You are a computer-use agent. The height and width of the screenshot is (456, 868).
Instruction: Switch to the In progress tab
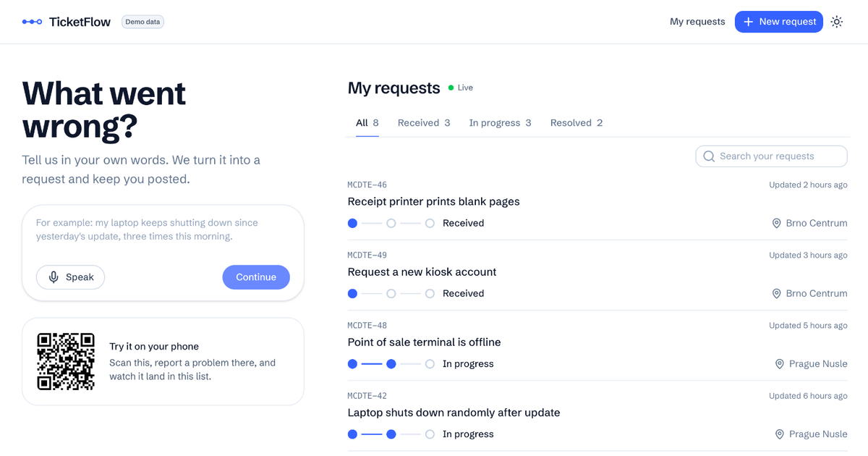coord(501,123)
